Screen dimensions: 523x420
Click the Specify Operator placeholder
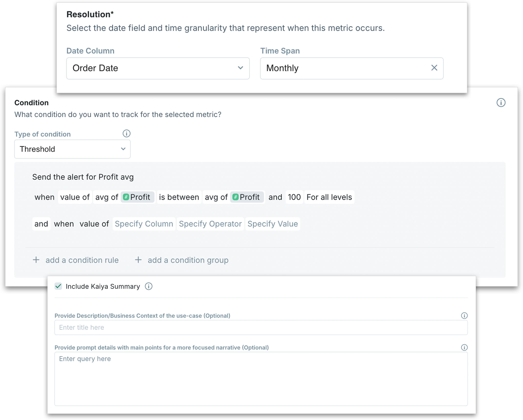click(x=210, y=224)
